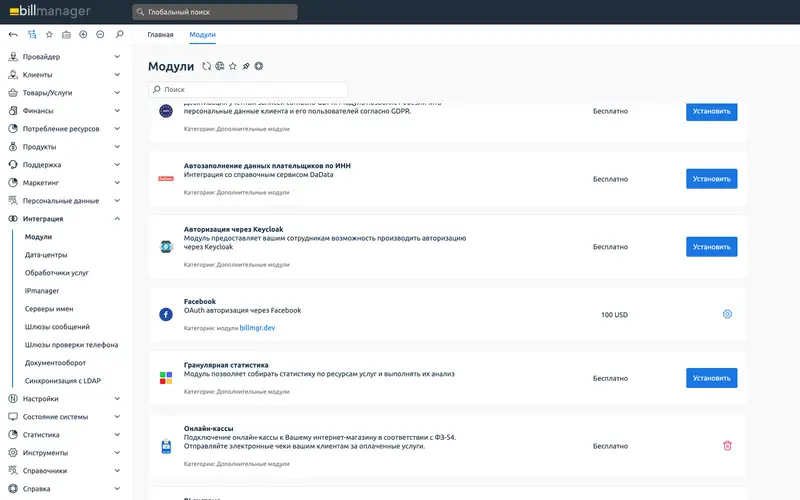
Task: Expand the Статистика section chevron
Action: click(117, 435)
